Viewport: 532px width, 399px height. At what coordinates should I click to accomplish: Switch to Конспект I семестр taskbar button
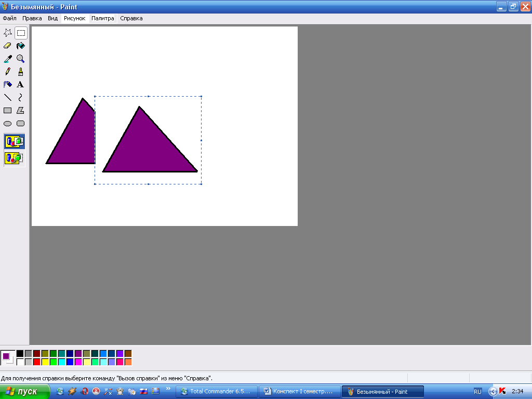click(299, 392)
